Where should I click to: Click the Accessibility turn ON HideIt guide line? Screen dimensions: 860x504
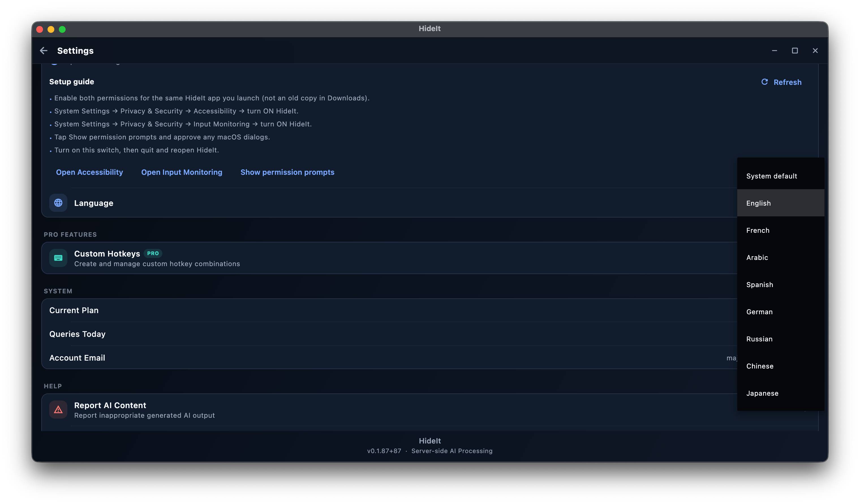176,111
